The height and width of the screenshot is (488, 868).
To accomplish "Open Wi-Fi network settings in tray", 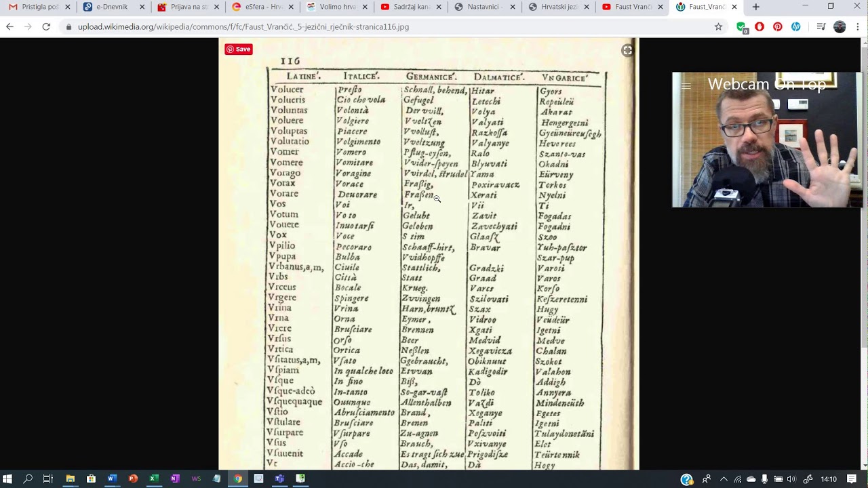I will point(738,479).
